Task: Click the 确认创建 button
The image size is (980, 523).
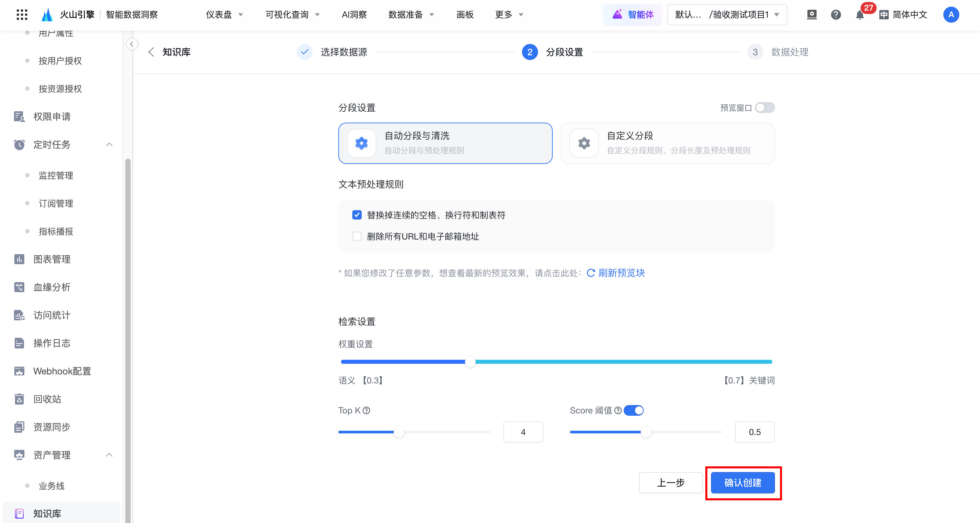Action: [x=742, y=483]
